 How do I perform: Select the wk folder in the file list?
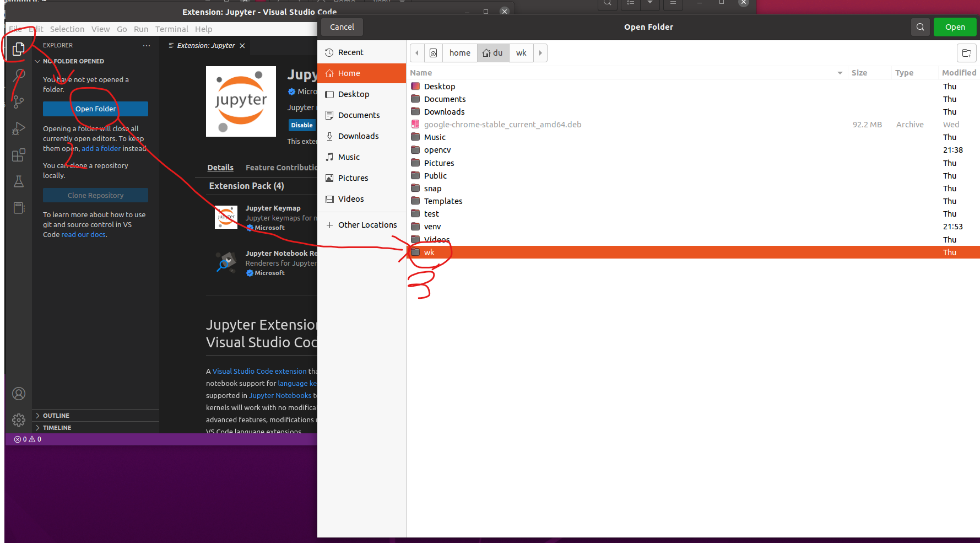694,252
